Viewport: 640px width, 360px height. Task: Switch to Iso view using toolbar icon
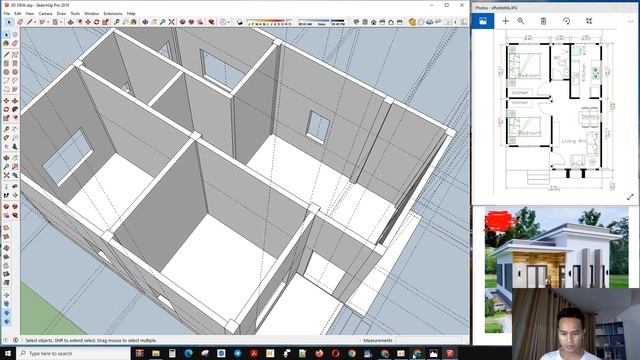click(x=356, y=22)
